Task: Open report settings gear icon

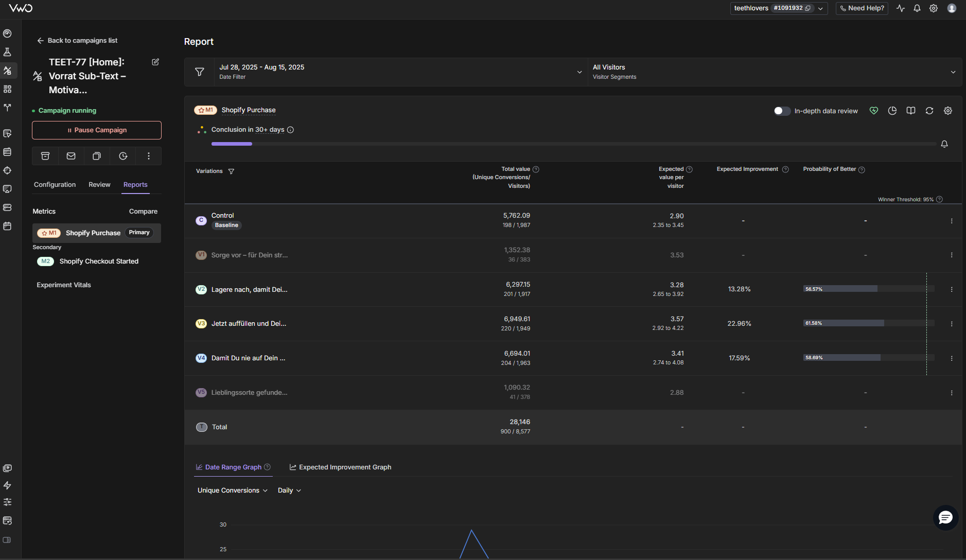Action: (947, 111)
